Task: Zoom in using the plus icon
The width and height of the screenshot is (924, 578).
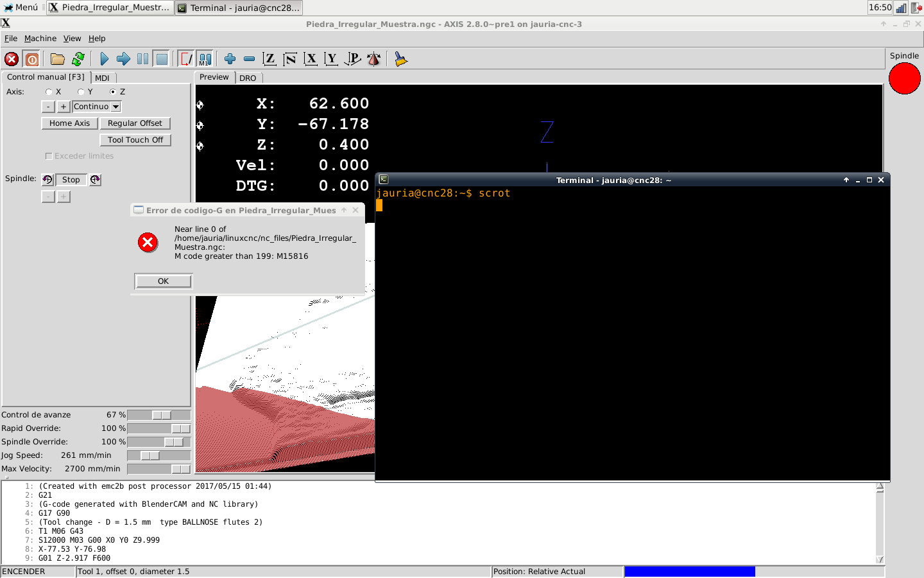Action: click(x=230, y=59)
